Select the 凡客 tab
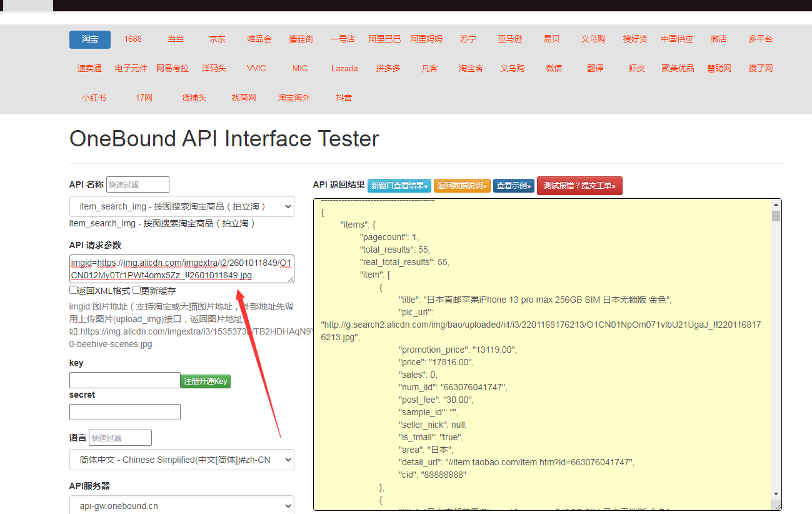This screenshot has width=812, height=514. click(430, 68)
